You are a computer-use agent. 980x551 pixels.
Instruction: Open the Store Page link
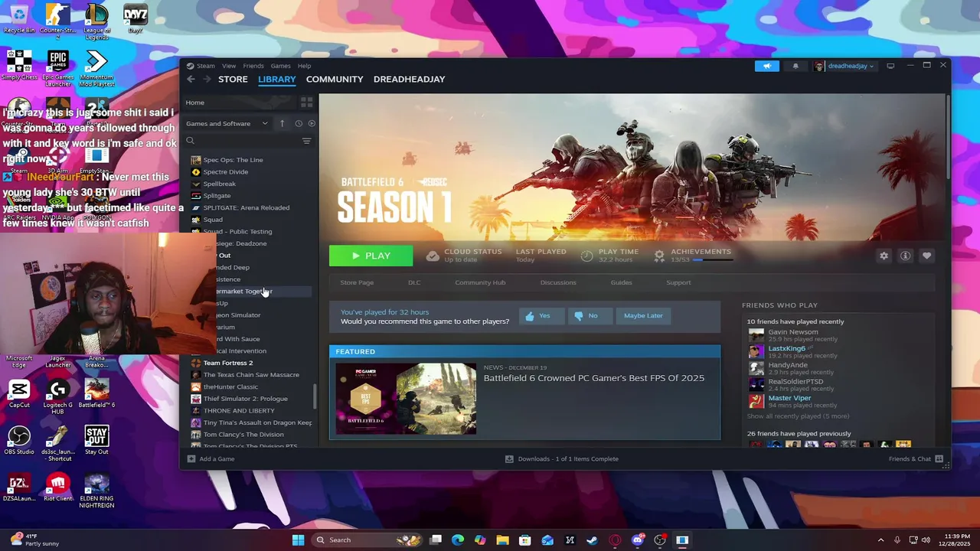click(357, 282)
